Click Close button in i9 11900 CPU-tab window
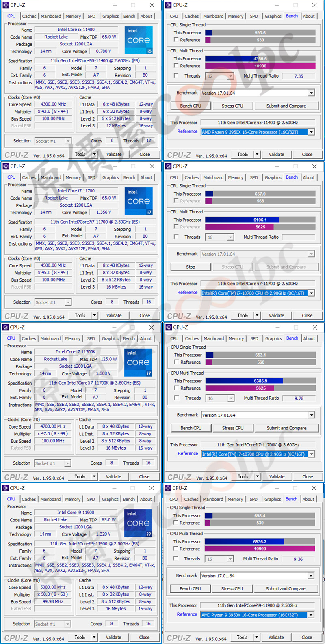The height and width of the screenshot is (644, 325). click(x=144, y=638)
